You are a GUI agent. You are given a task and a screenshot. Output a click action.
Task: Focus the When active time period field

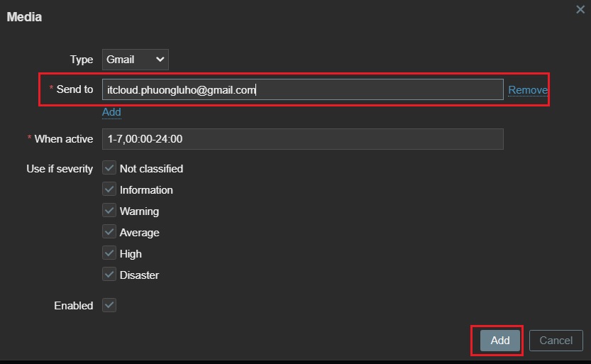pyautogui.click(x=302, y=139)
